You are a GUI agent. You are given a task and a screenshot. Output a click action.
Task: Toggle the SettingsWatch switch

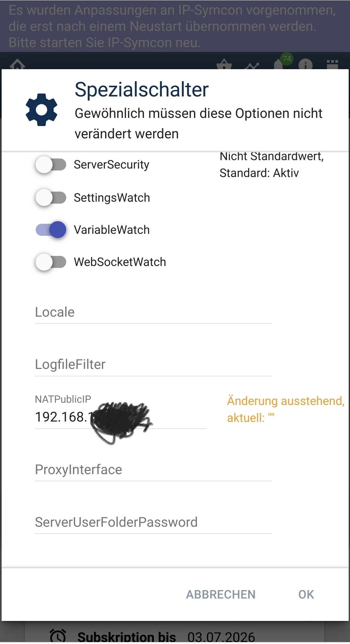point(51,197)
